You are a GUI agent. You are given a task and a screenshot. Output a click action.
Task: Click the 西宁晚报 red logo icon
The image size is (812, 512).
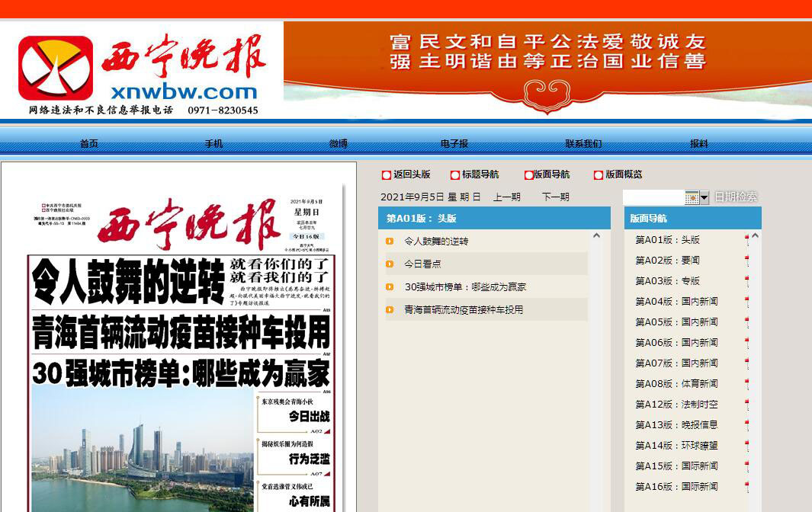(56, 69)
